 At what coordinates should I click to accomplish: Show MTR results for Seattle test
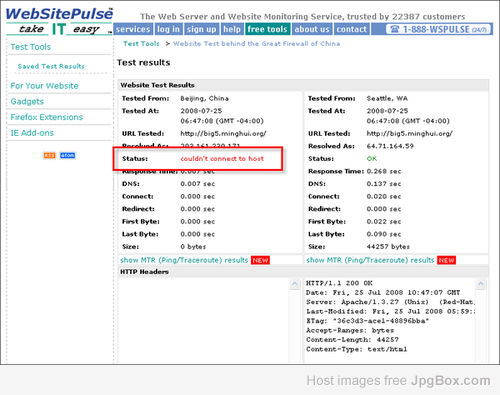point(370,260)
